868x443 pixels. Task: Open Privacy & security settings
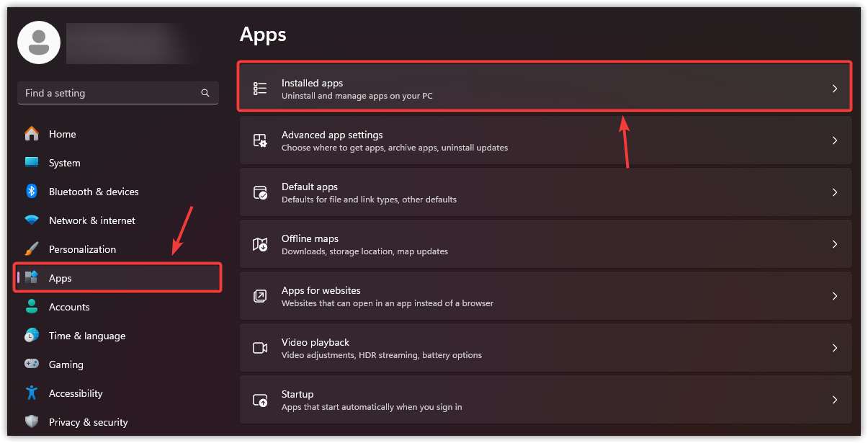[x=88, y=422]
